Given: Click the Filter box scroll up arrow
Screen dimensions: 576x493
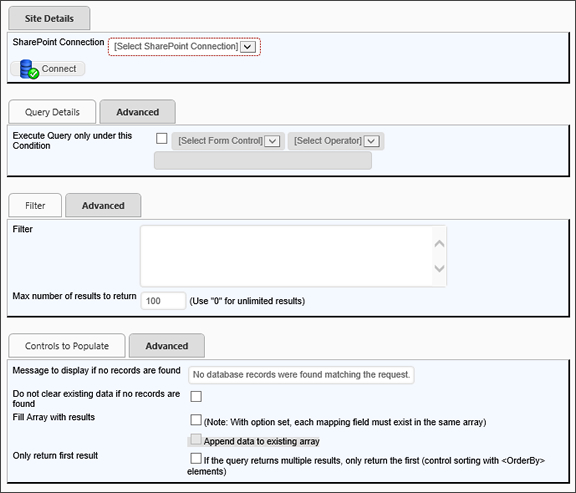Looking at the screenshot, I should click(439, 244).
